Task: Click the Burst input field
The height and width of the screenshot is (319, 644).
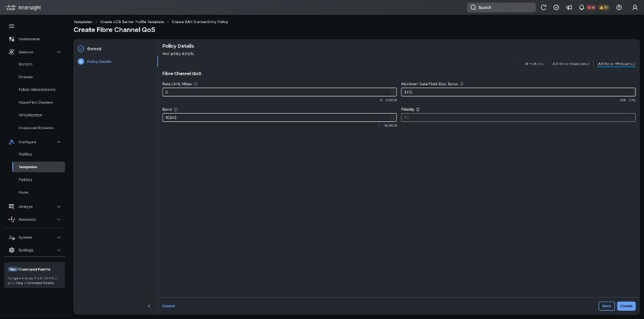Action: [x=279, y=118]
